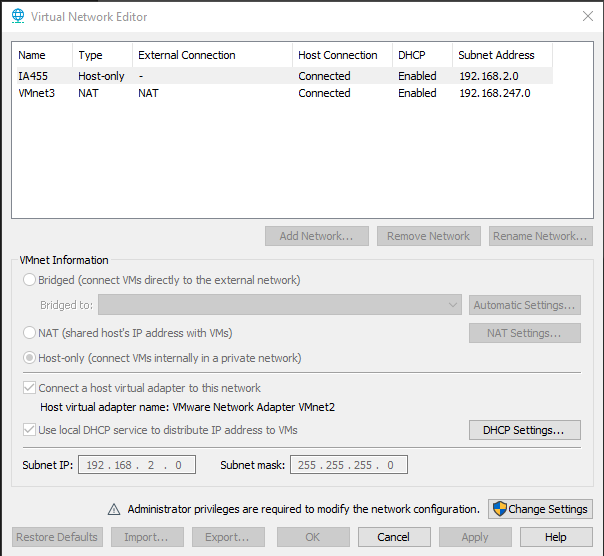
Task: Close the Virtual Network Editor window
Action: point(588,16)
